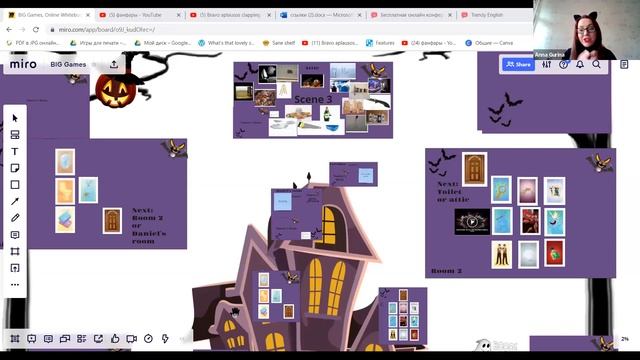The width and height of the screenshot is (640, 360).
Task: Switch to the Trendy English tab
Action: (487, 15)
